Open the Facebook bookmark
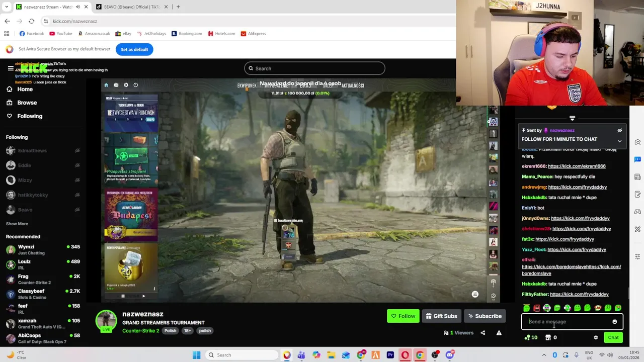The width and height of the screenshot is (644, 362). click(x=31, y=34)
